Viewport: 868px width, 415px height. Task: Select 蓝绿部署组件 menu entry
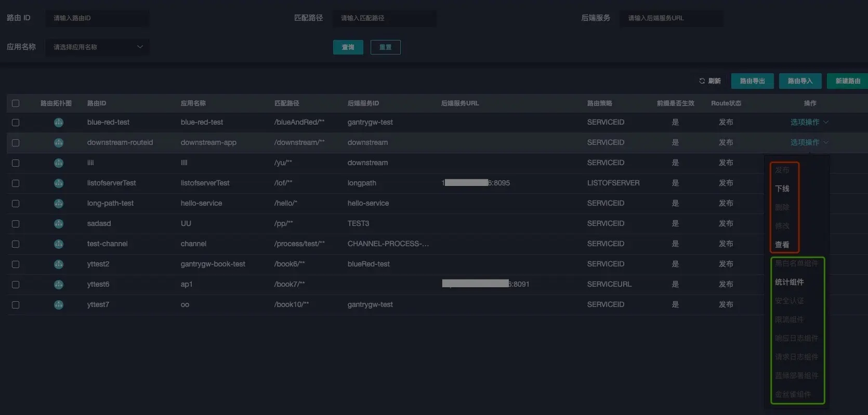click(797, 376)
